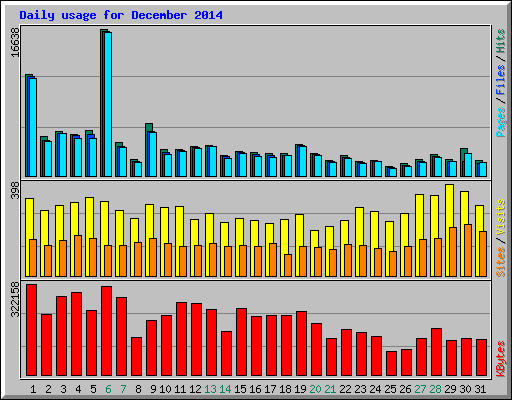Click green weekend day label 7
512x400 pixels.
click(x=123, y=389)
